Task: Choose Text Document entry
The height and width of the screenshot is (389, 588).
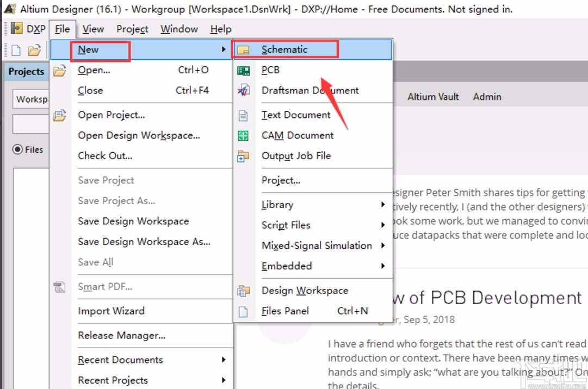Action: click(313, 115)
